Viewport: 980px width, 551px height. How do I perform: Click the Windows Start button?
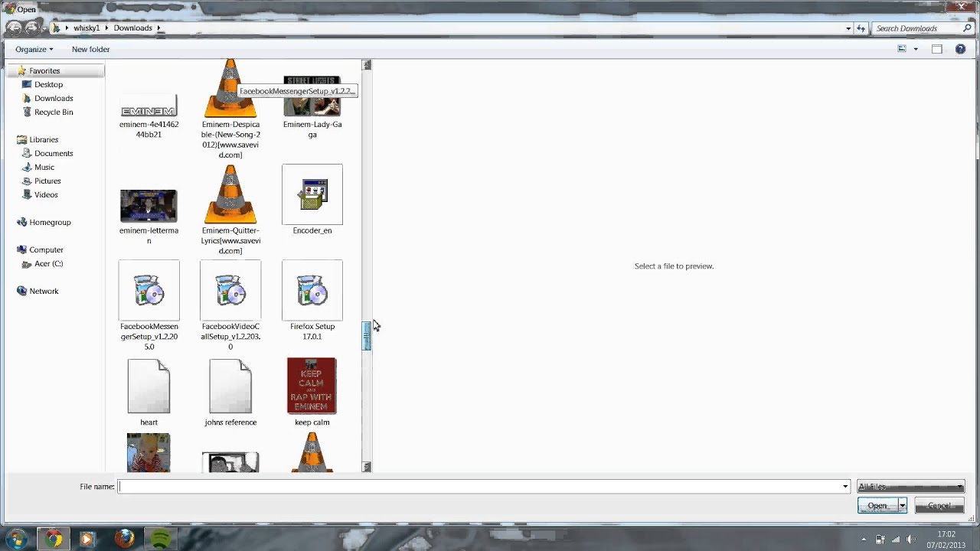coord(16,539)
